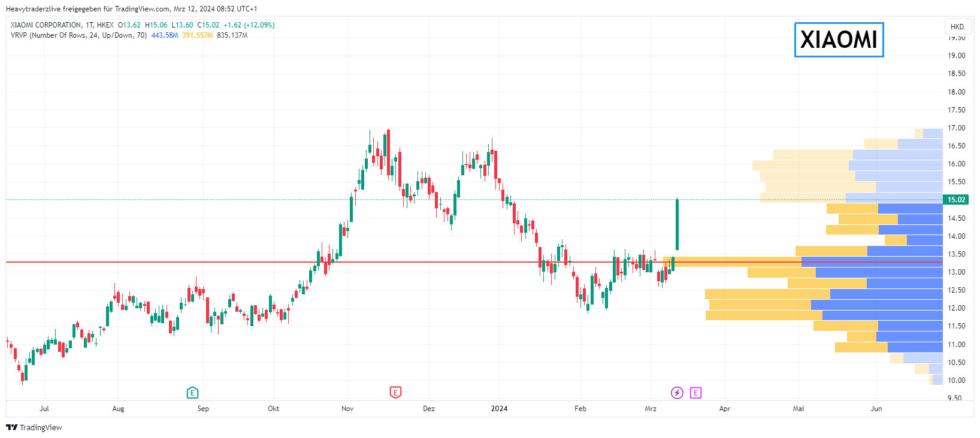Click the TradingView logo at bottom left
This screenshot has height=438, width=980.
tap(34, 427)
